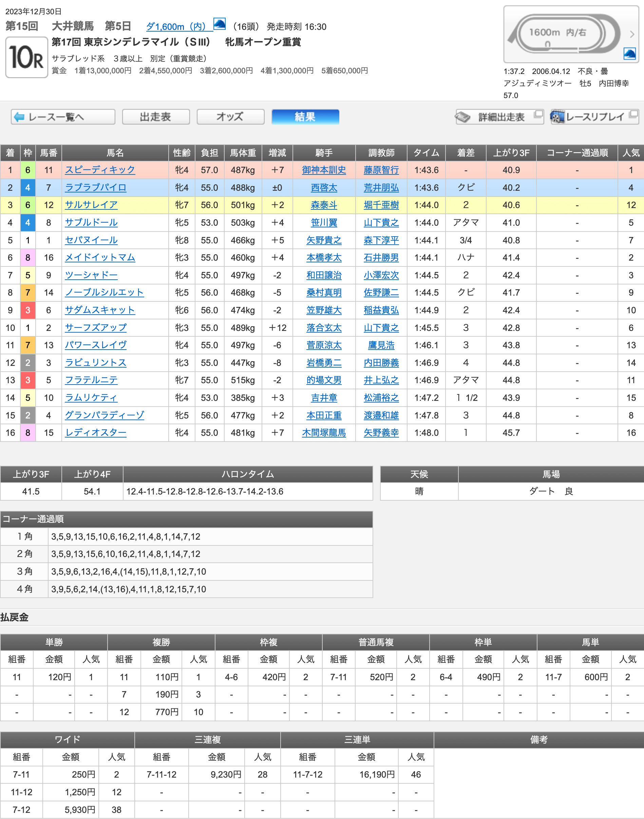The height and width of the screenshot is (819, 644).
Task: Open horse ノーブルシルエット profile
Action: (105, 293)
